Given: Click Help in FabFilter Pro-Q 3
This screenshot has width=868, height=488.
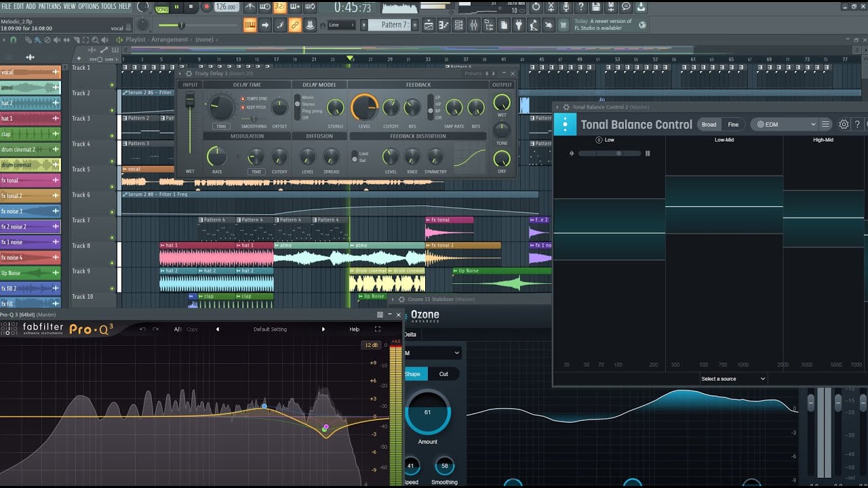Looking at the screenshot, I should pos(354,329).
